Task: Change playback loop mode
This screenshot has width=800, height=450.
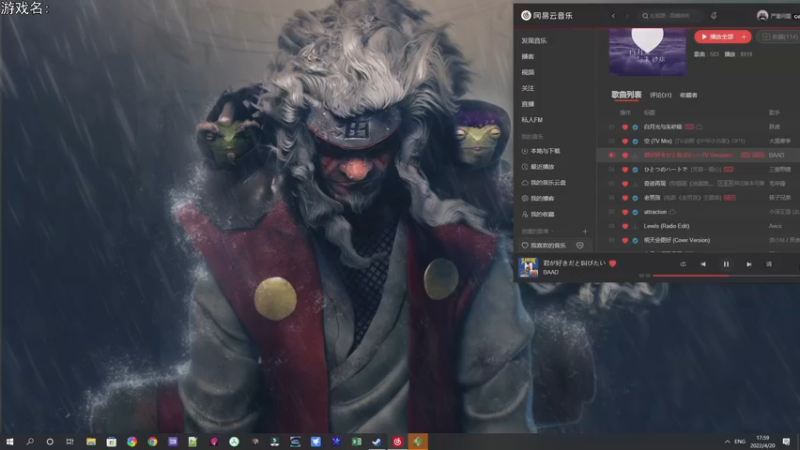Action: (683, 264)
